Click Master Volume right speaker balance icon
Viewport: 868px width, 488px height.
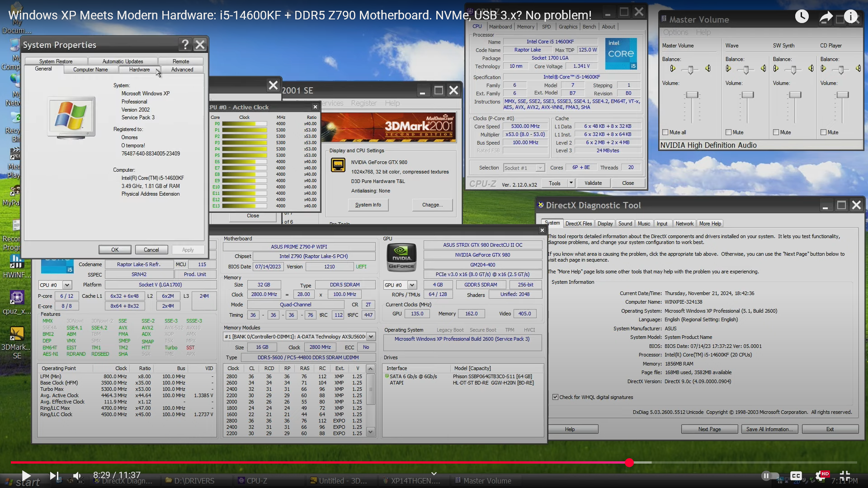(708, 69)
